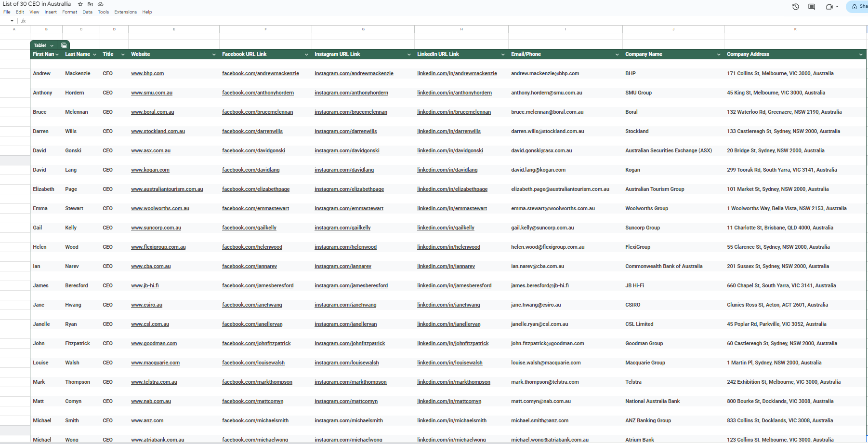Select the CSL Limited company cell
Screen dimensions: 868x444
[x=673, y=324]
